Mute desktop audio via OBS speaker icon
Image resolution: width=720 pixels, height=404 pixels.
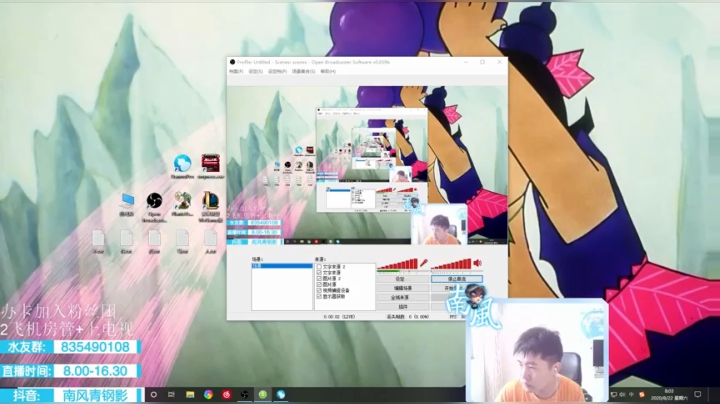[x=478, y=263]
